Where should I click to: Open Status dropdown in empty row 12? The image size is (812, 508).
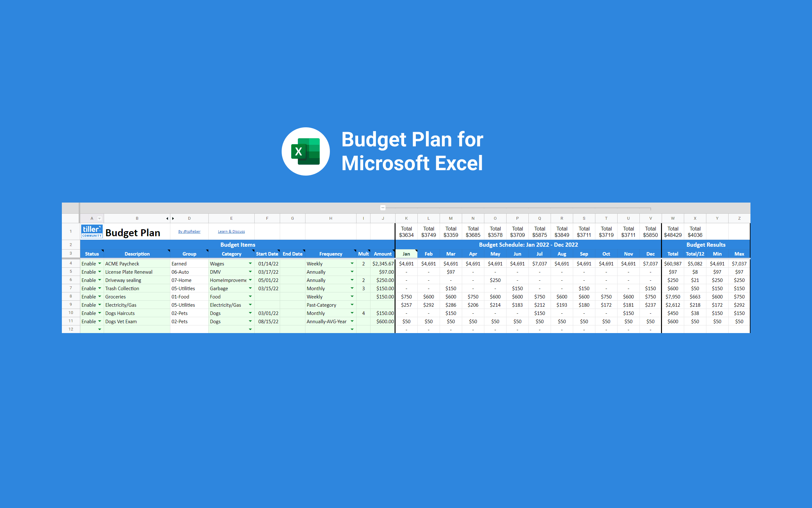pyautogui.click(x=100, y=329)
